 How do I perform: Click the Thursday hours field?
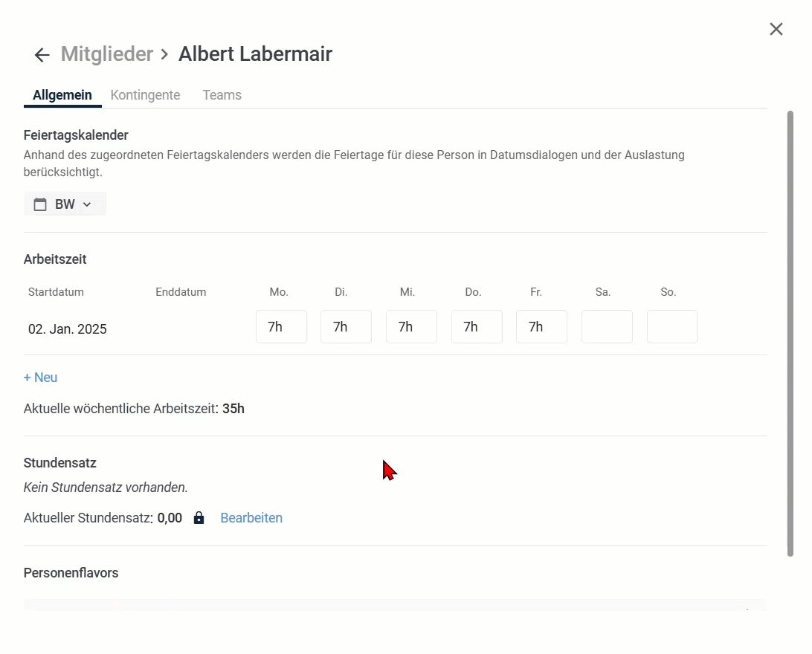pos(477,327)
